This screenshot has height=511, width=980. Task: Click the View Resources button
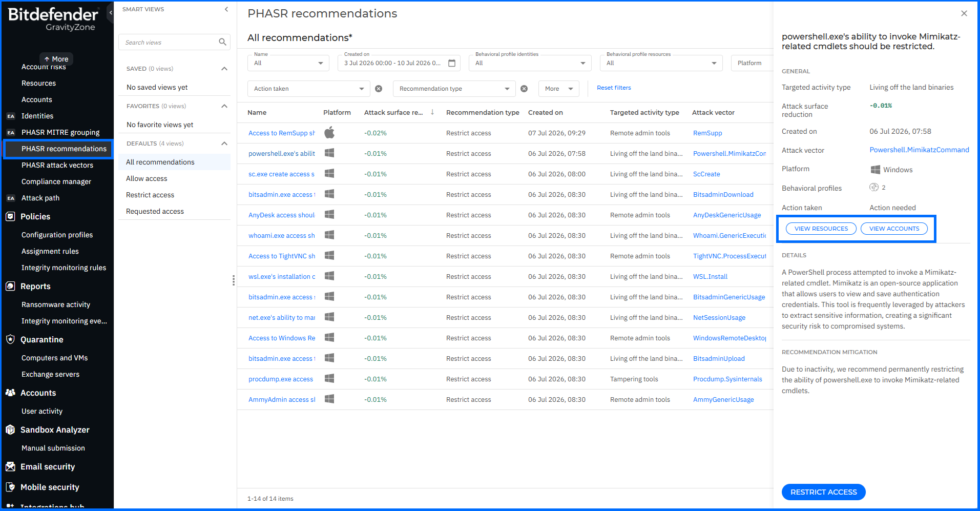pos(821,229)
